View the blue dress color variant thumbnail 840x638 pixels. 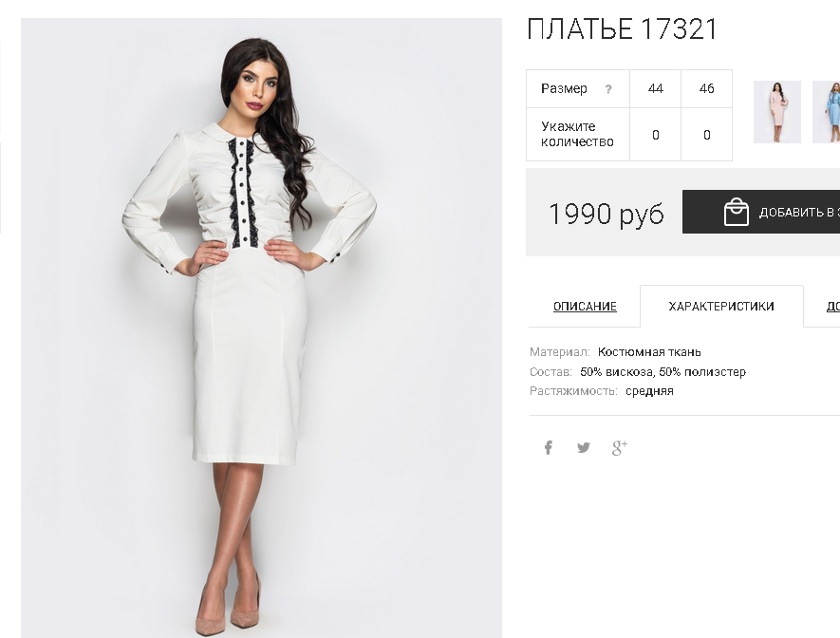click(x=826, y=112)
